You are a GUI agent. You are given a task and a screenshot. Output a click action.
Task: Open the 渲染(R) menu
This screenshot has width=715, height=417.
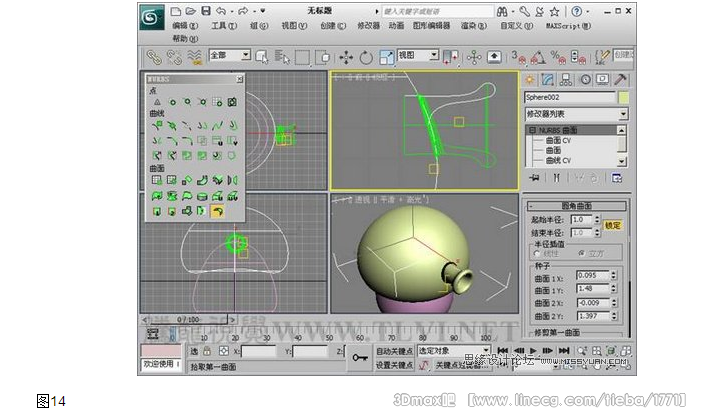pos(474,26)
